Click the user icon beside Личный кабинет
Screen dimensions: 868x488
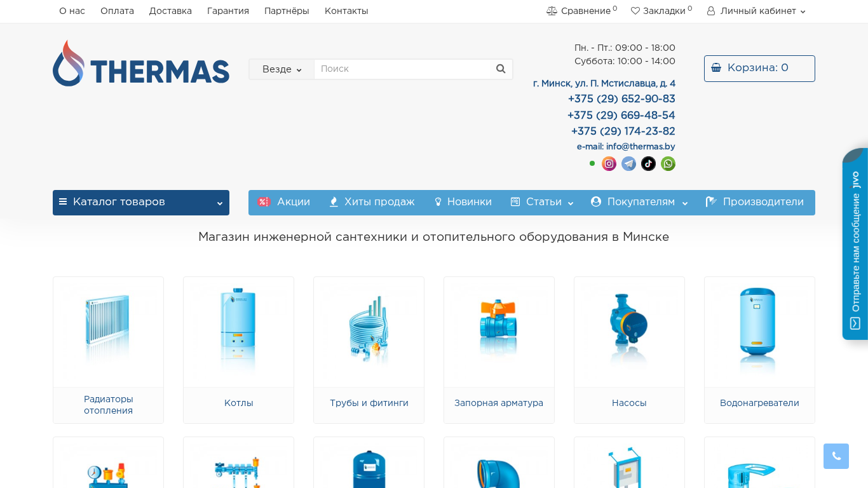tap(711, 11)
